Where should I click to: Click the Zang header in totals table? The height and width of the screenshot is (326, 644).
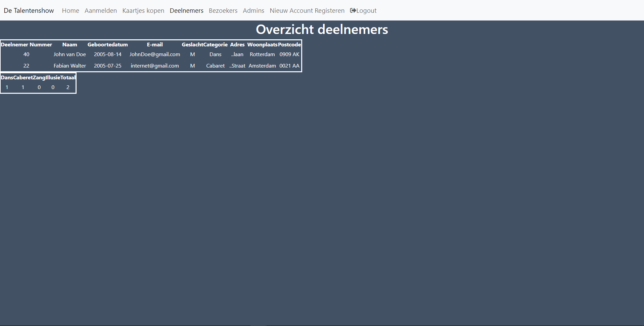click(39, 78)
